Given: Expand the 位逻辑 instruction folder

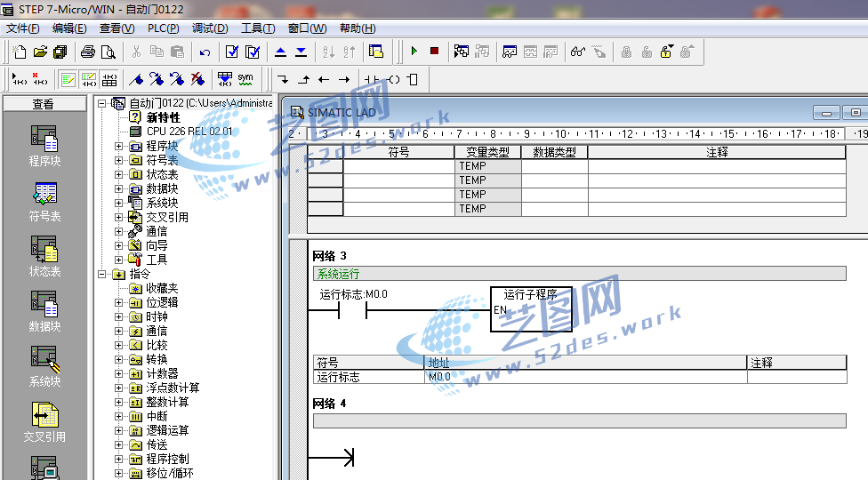Looking at the screenshot, I should click(118, 302).
